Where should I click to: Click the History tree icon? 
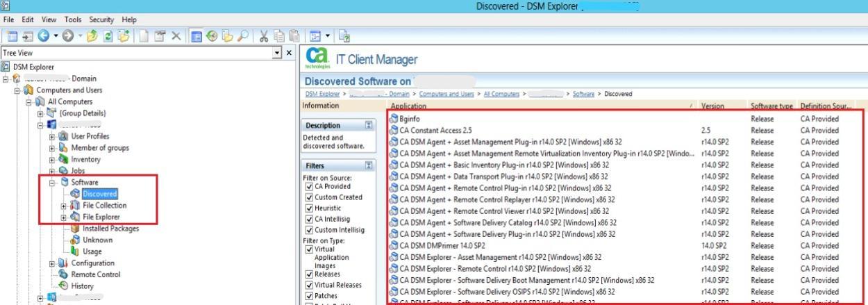tap(64, 286)
